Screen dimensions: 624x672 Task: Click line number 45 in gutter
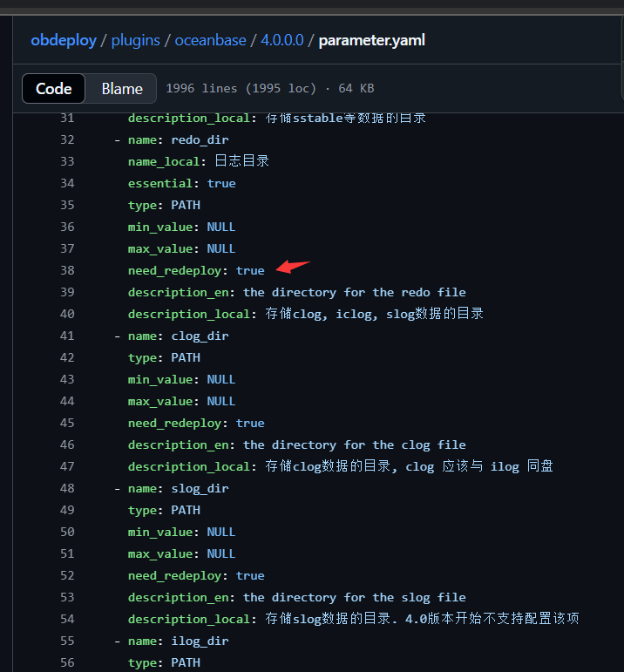click(67, 423)
